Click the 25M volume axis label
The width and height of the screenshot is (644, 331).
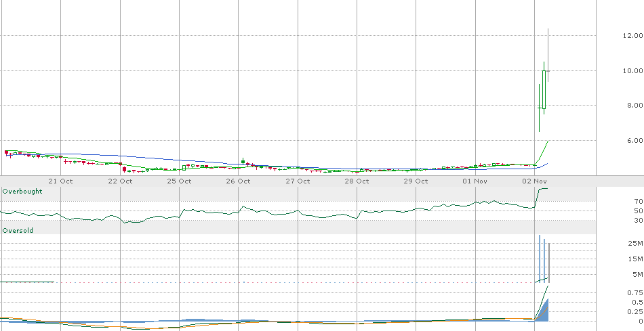635,244
